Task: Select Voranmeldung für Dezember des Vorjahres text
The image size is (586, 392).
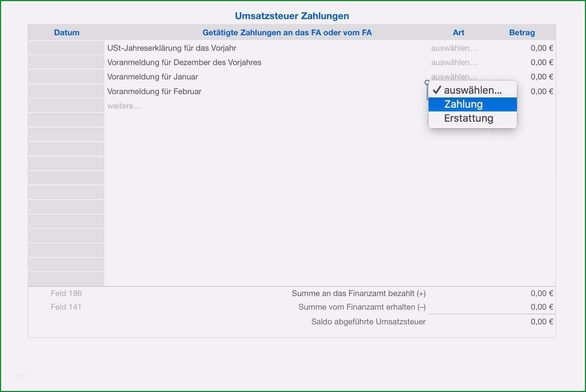Action: click(184, 63)
